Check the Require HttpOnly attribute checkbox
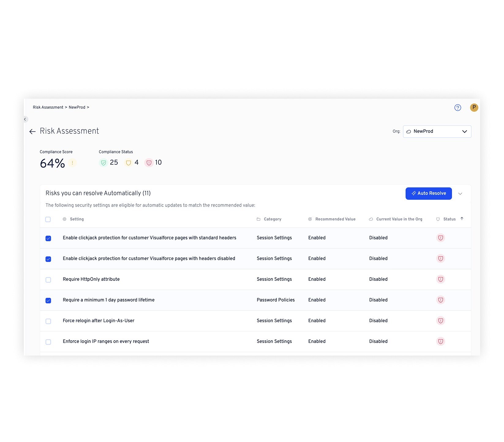The width and height of the screenshot is (504, 442). 48,280
